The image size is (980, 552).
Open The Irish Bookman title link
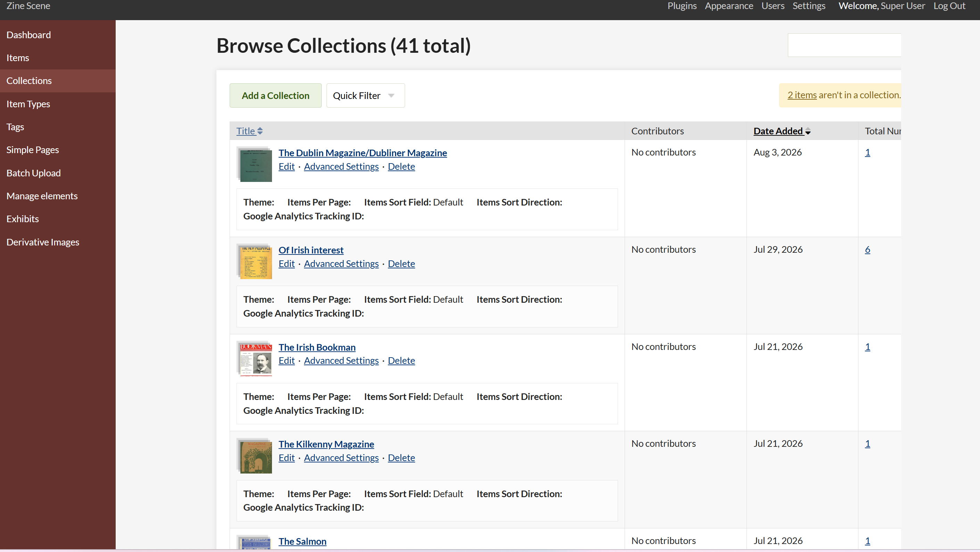(x=317, y=348)
